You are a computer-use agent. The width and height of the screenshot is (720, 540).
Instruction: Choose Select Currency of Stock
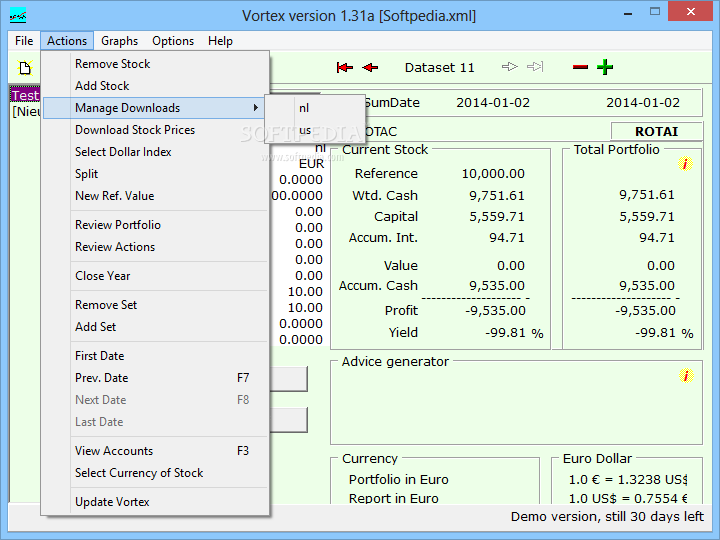156,473
